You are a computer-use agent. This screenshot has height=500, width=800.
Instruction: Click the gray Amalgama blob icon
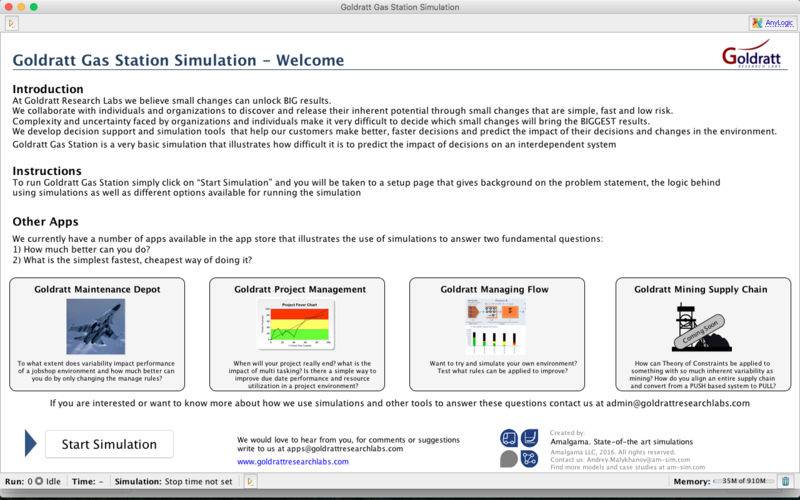(x=509, y=459)
